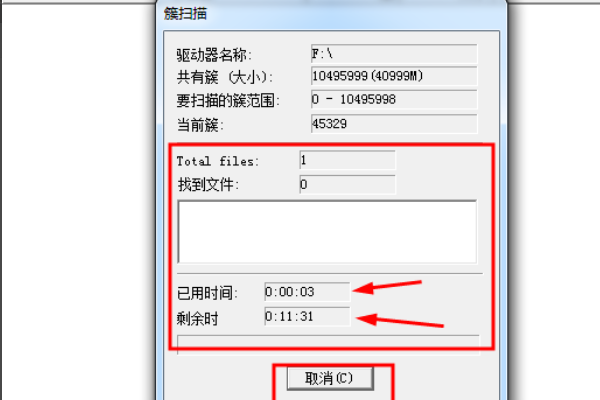Click the 驱动器名称 label

[214, 56]
